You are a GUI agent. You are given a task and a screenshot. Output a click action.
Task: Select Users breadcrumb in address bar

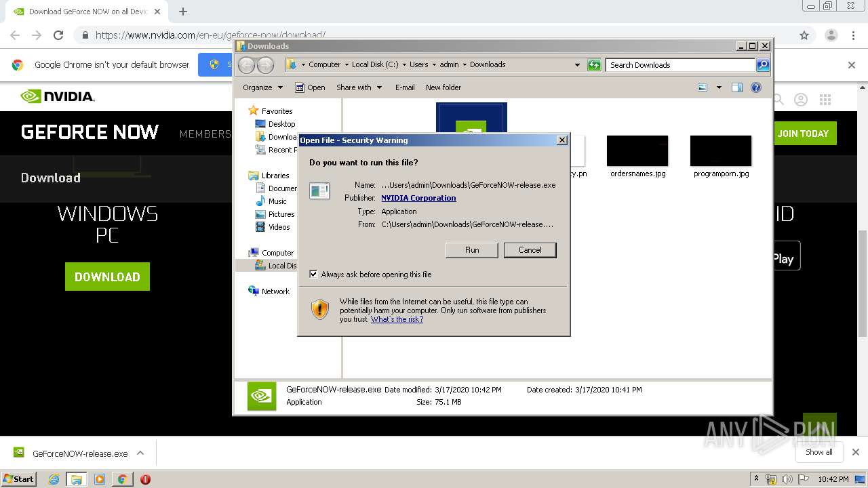[418, 64]
